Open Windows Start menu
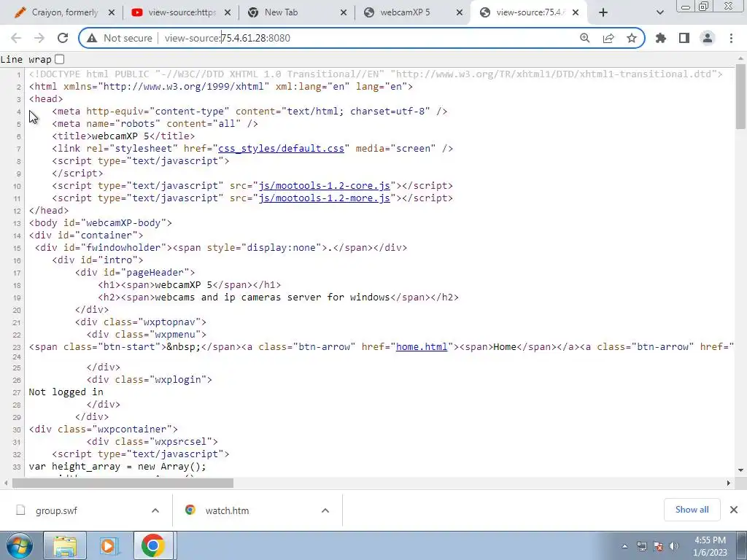This screenshot has width=747, height=560. pyautogui.click(x=20, y=545)
